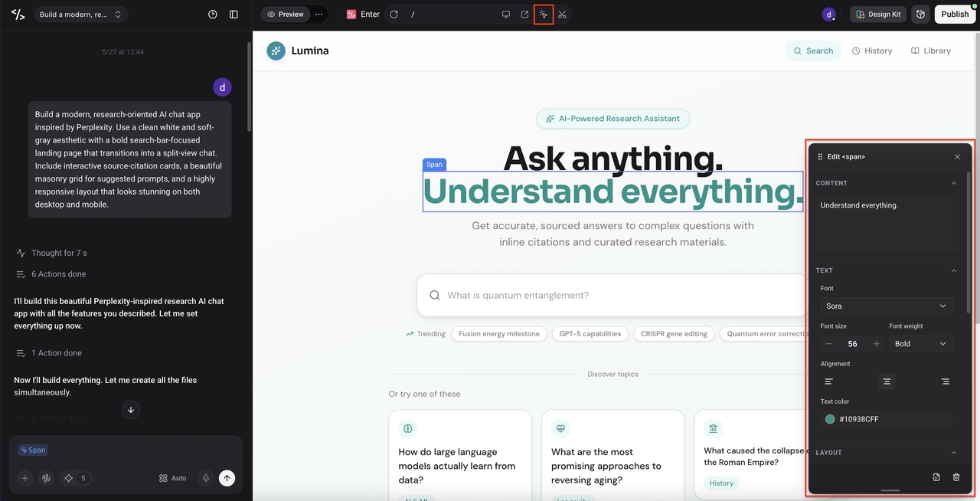Click the teal text color swatch
This screenshot has width=980, height=501.
pos(830,419)
